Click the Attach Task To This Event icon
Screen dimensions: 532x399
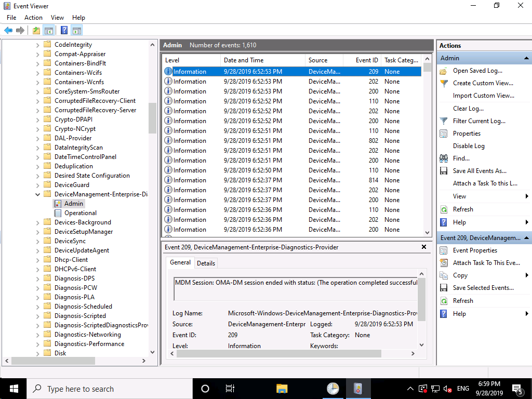(x=444, y=263)
